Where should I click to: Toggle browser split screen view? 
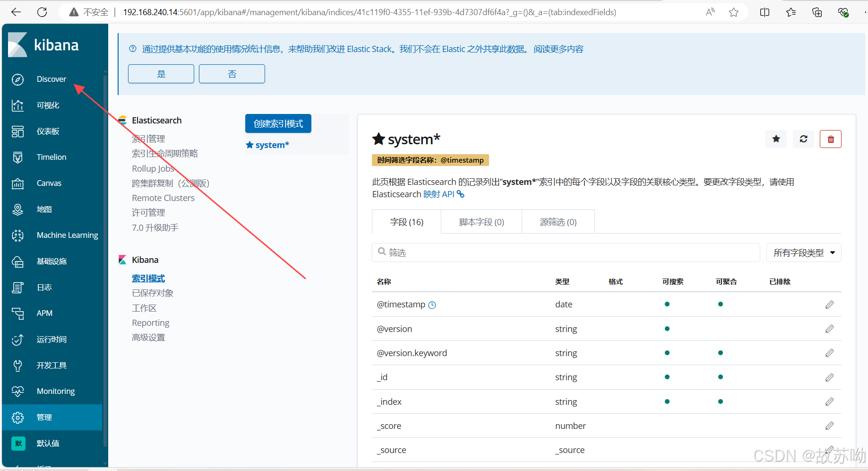coord(765,12)
